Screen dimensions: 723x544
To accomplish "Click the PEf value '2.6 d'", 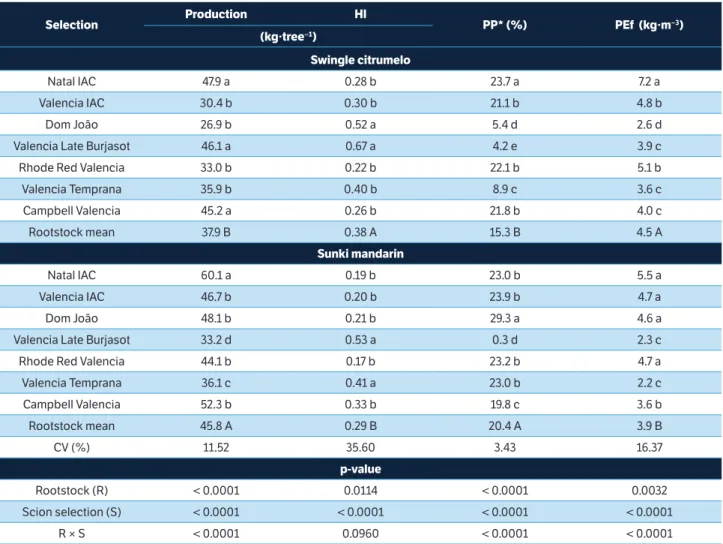I will pyautogui.click(x=649, y=124).
